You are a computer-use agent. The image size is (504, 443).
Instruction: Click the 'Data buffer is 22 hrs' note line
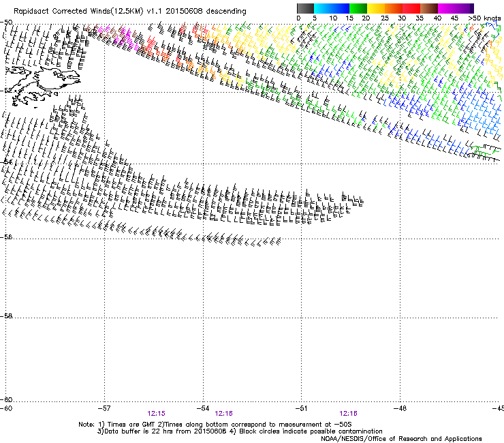[x=240, y=431]
